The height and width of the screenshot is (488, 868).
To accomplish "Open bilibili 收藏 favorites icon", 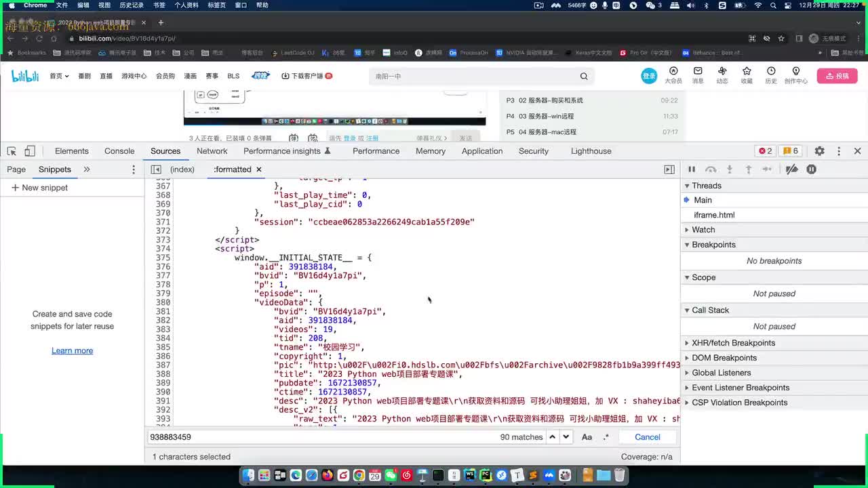I will tap(747, 75).
